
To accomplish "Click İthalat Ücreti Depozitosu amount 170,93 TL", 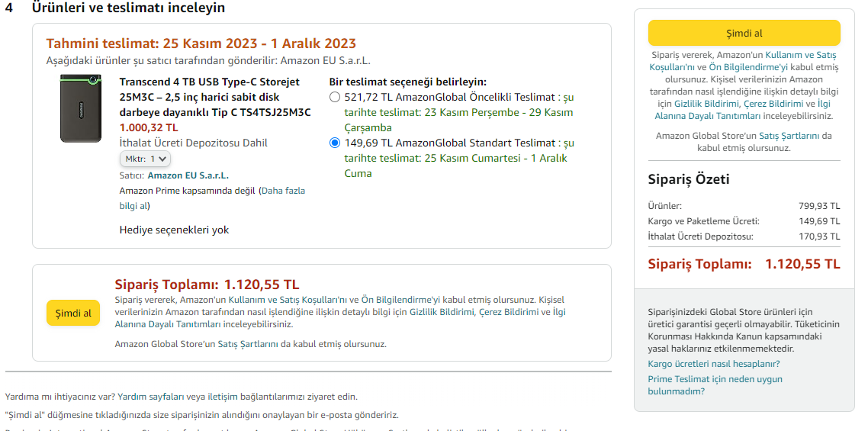I will [x=819, y=237].
